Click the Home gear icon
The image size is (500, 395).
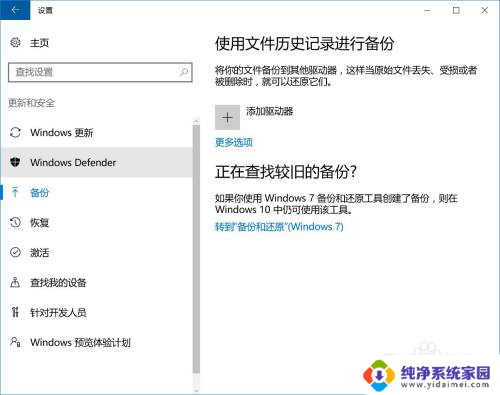pyautogui.click(x=15, y=43)
